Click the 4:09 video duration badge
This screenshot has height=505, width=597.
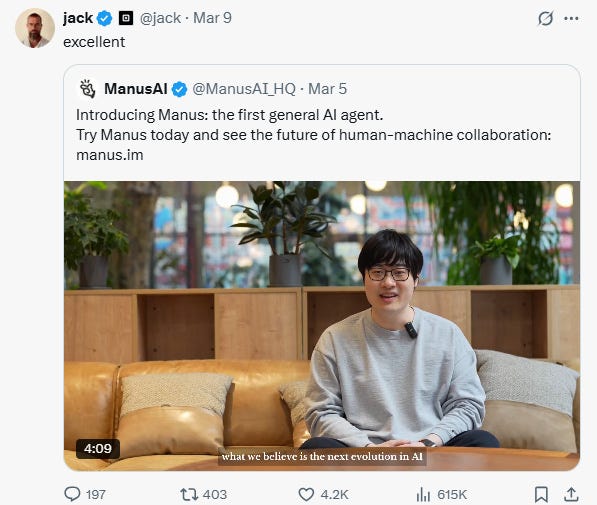(98, 449)
